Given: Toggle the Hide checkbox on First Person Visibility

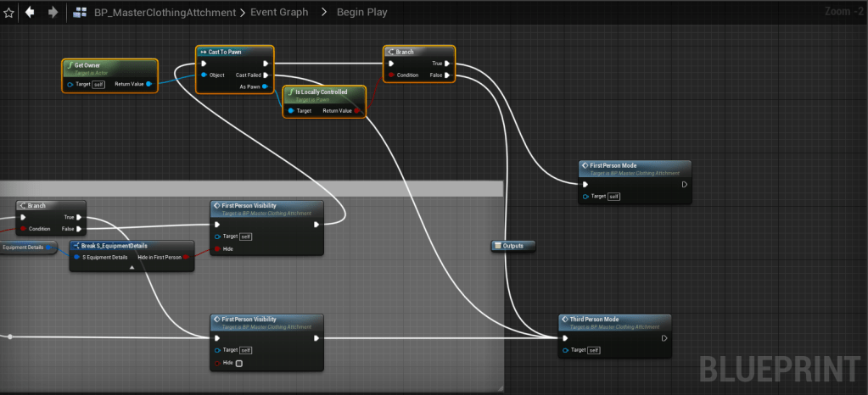Looking at the screenshot, I should (x=238, y=363).
